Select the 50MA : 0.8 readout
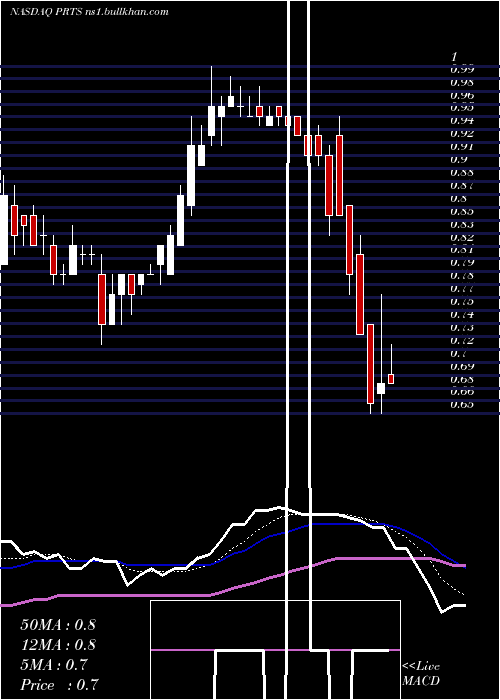Screen dimensions: 500x700 point(58,625)
